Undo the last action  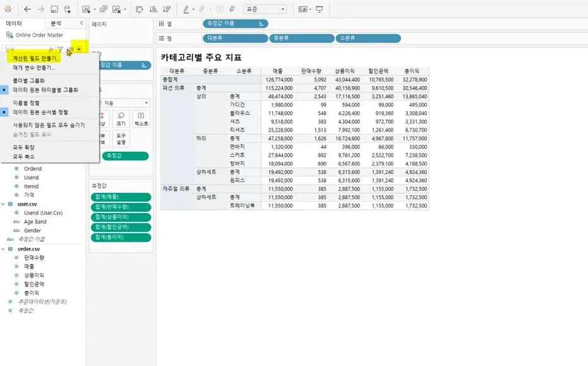[27, 8]
